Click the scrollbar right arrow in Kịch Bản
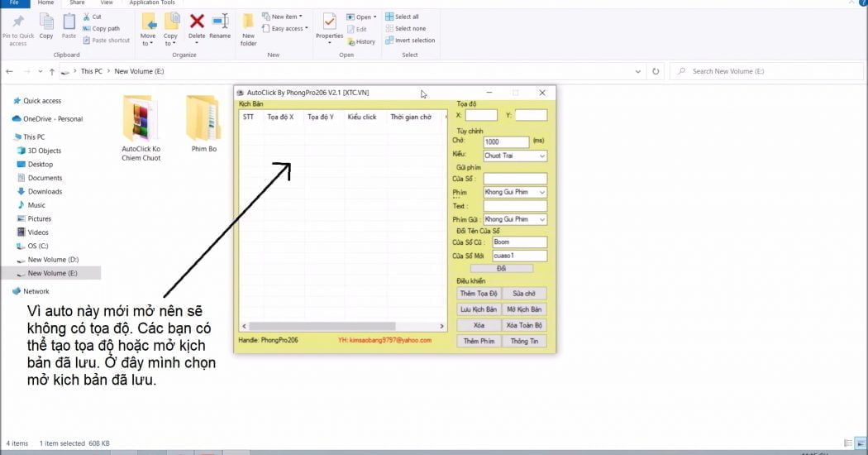Screen dimensions: 868x455 click(x=441, y=327)
